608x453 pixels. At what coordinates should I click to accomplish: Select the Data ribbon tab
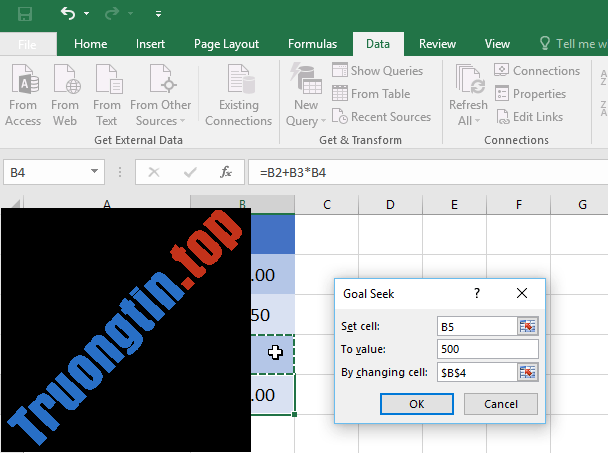click(378, 44)
